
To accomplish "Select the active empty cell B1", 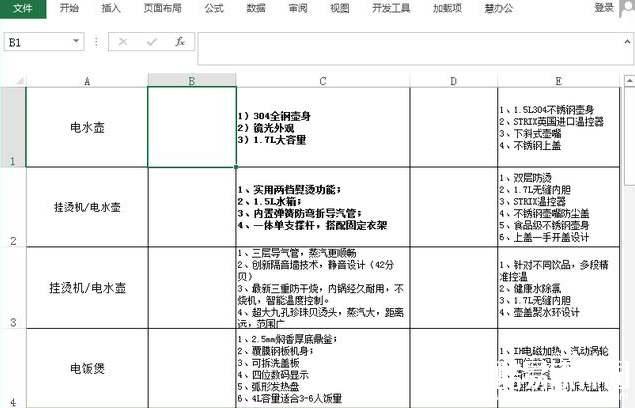I will 192,127.
